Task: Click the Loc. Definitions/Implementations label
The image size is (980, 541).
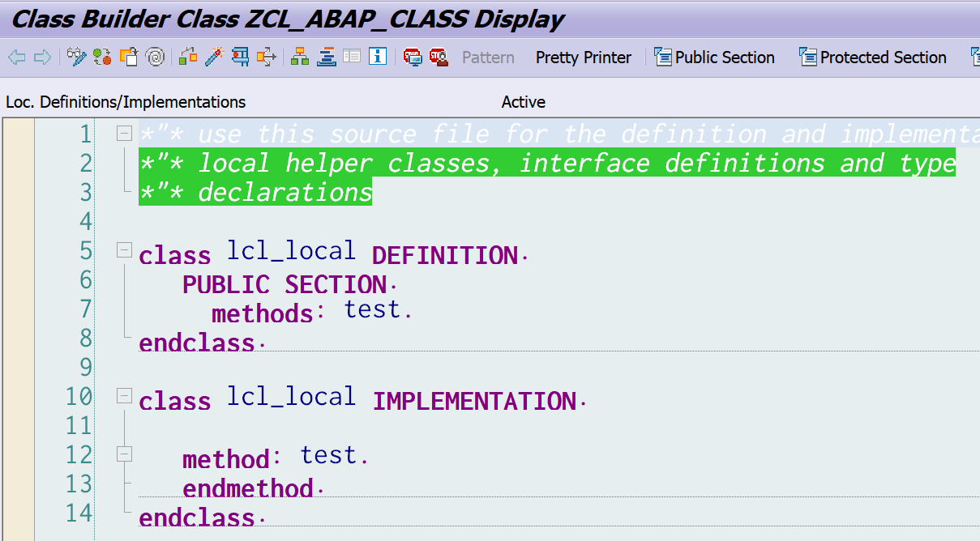Action: pos(126,102)
